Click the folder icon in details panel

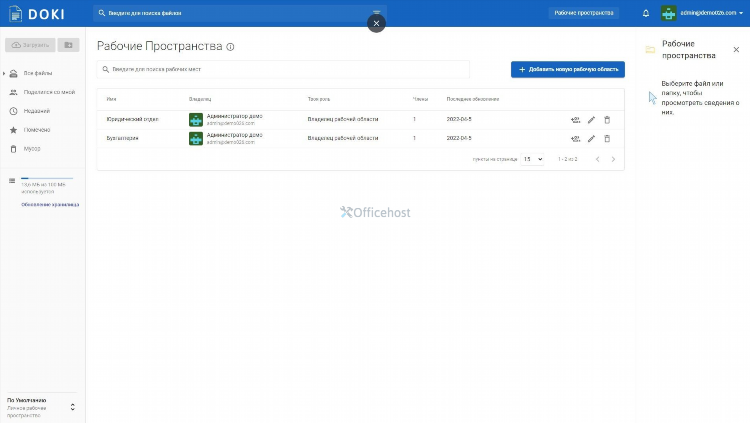[650, 50]
